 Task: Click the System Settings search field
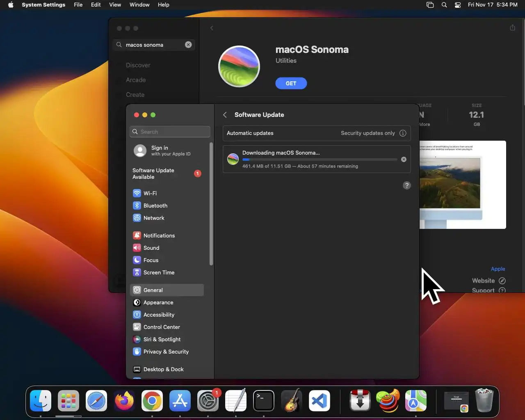(x=170, y=132)
